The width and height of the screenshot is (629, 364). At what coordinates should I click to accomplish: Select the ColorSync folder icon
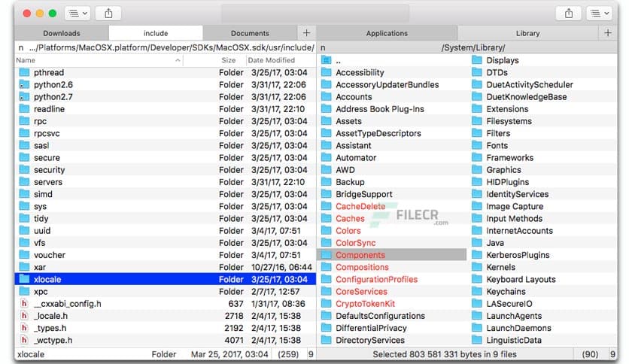coord(326,243)
